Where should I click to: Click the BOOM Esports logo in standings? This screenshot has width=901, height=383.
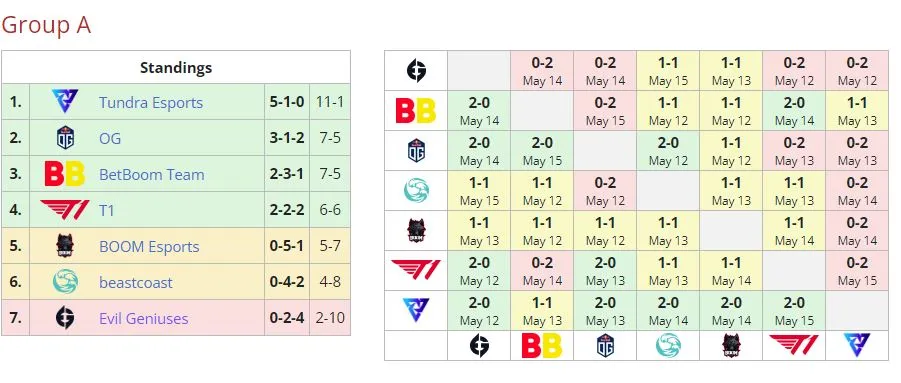pos(65,246)
